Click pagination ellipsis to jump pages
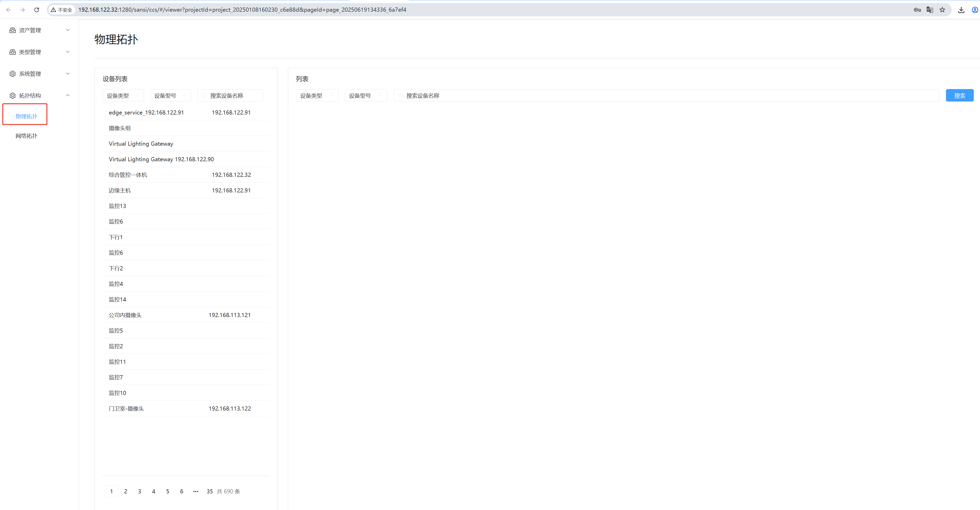 click(196, 491)
